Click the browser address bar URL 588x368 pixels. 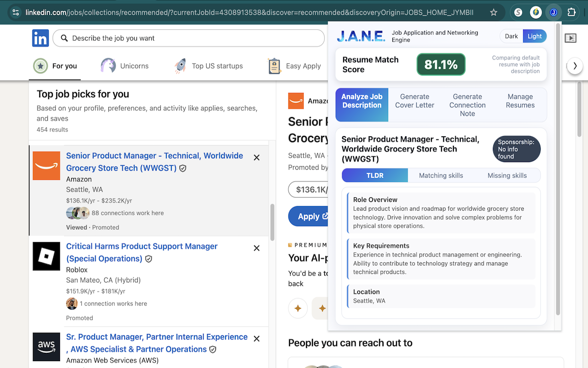coord(249,12)
